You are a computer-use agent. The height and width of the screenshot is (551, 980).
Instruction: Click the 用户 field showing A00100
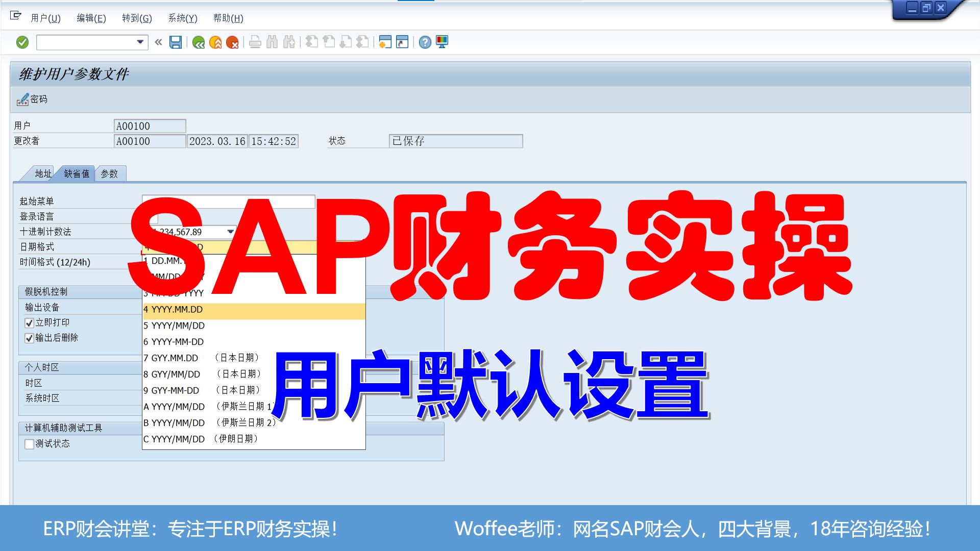[x=150, y=126]
